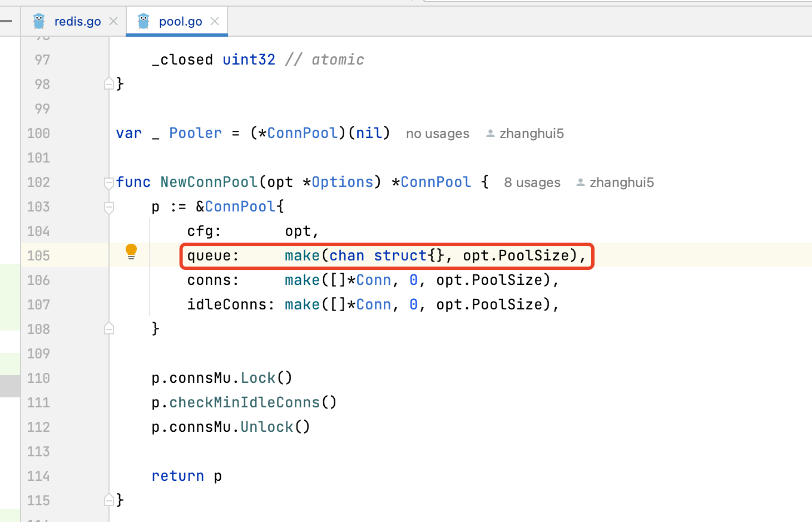
Task: Close the redis.go tab
Action: (x=113, y=21)
